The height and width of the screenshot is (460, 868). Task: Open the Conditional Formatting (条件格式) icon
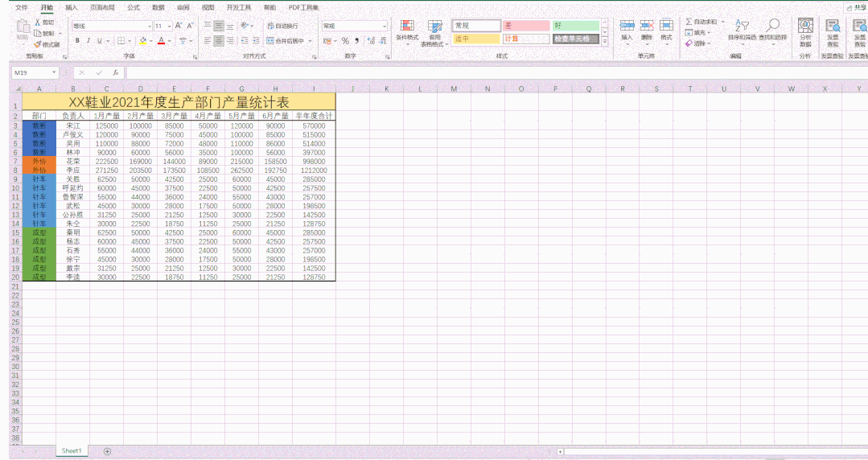pos(407,27)
